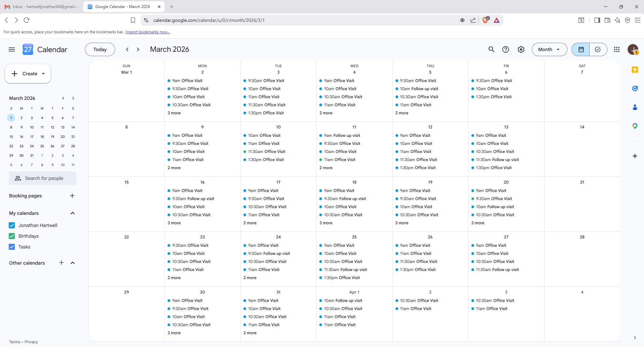Switch to the Tasks view icon
Image resolution: width=644 pixels, height=347 pixels.
pos(598,49)
